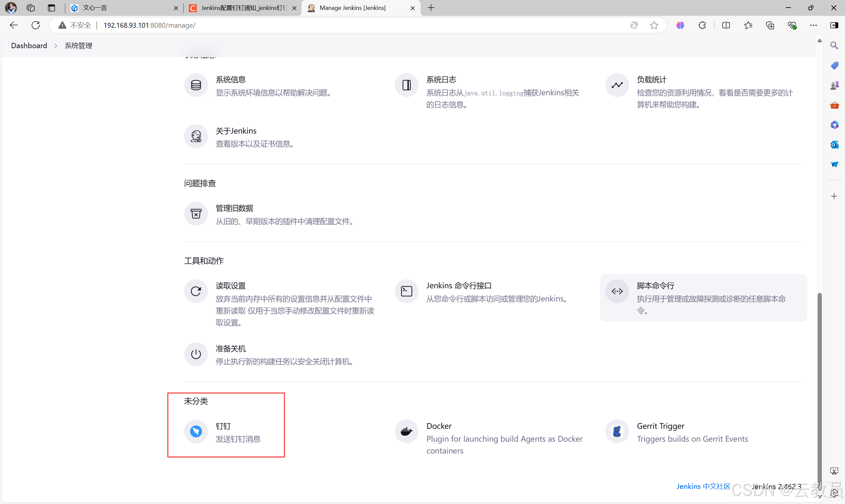Open the sidebar shopping tag icon

[834, 65]
